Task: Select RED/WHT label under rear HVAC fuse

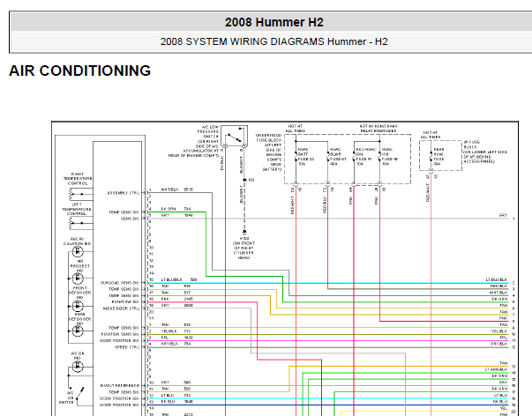Action: click(x=428, y=193)
